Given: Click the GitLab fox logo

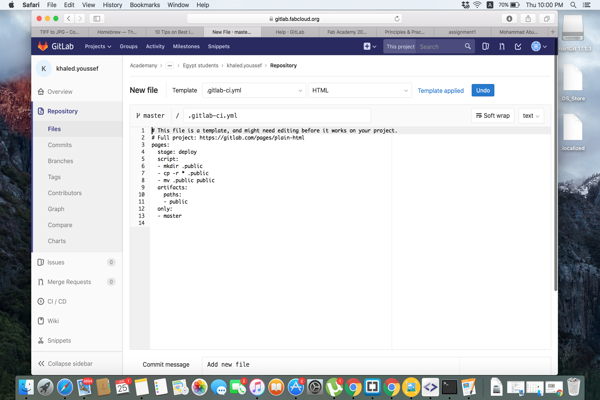Looking at the screenshot, I should (x=43, y=46).
